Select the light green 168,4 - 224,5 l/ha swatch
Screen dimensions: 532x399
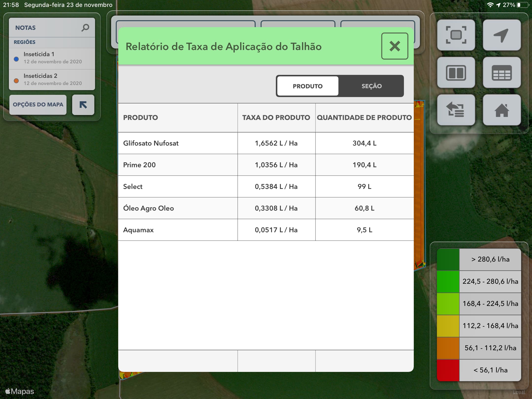pyautogui.click(x=448, y=304)
